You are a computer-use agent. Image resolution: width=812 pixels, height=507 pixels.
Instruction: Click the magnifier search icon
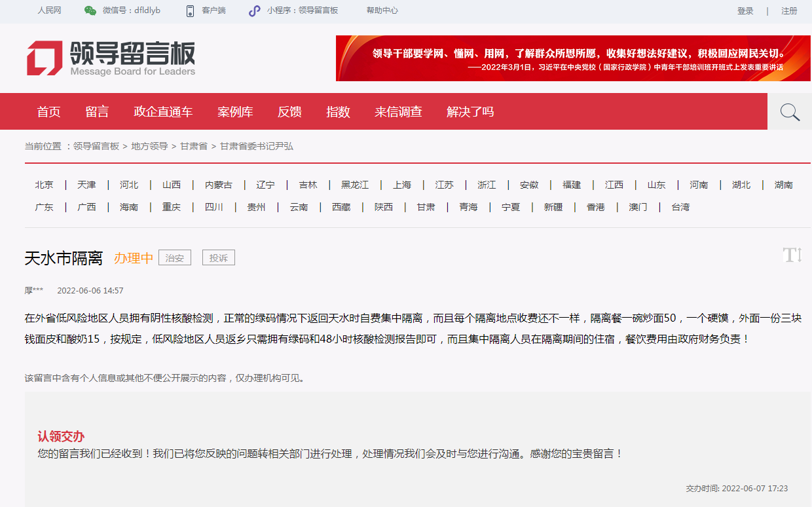tap(790, 112)
